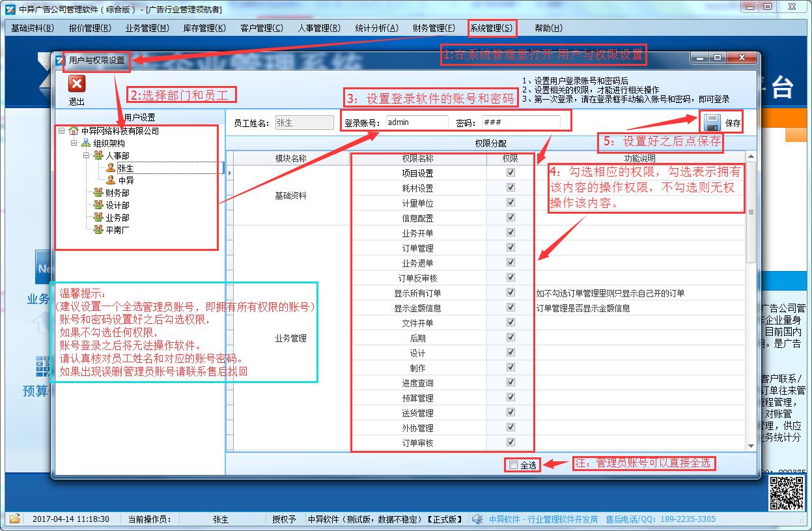812x531 pixels.
Task: Collapse the 人事部 tree node
Action: pyautogui.click(x=86, y=156)
